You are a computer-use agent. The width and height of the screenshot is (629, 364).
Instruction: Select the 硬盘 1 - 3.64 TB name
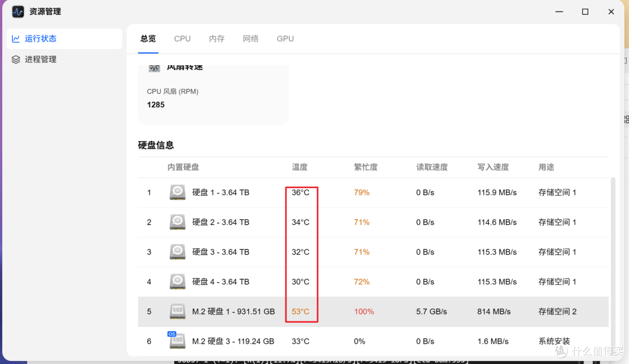tap(221, 192)
